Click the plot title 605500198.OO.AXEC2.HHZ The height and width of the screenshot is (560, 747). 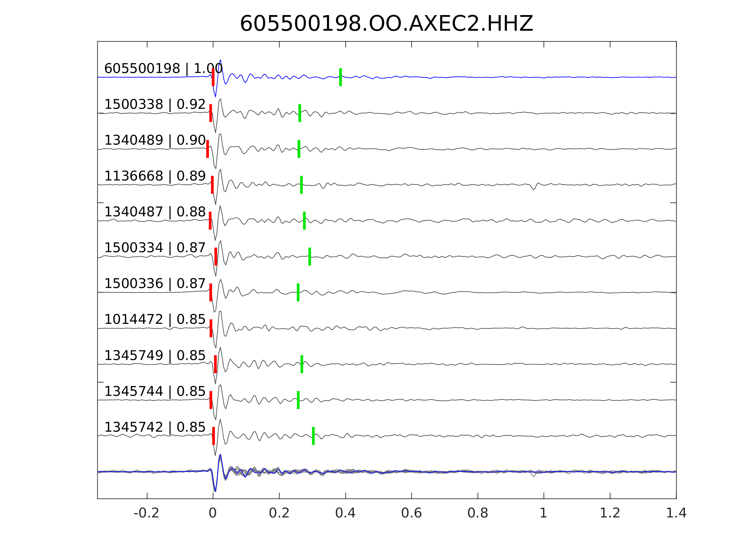tap(386, 24)
